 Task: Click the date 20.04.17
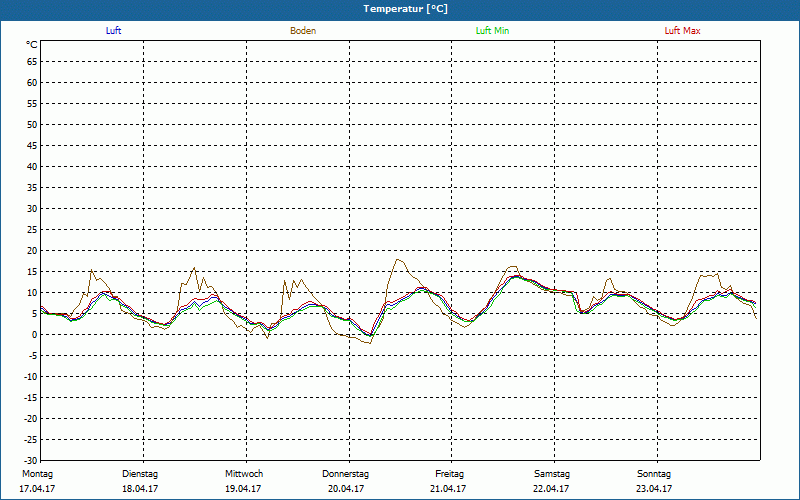[346, 489]
